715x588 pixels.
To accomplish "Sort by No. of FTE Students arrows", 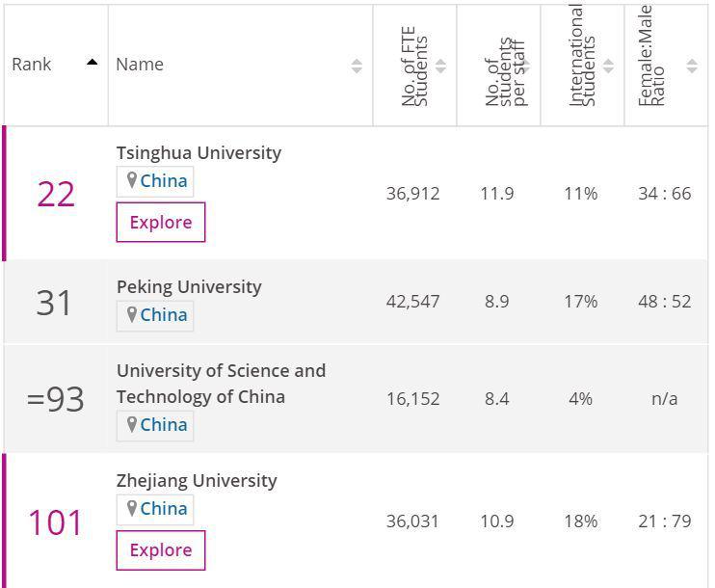I will [440, 66].
